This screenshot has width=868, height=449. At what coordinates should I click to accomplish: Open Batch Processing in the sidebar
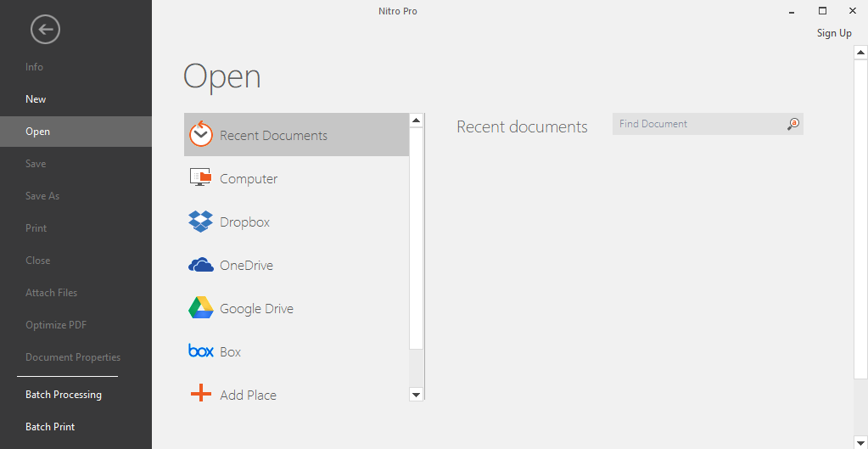[x=64, y=395]
